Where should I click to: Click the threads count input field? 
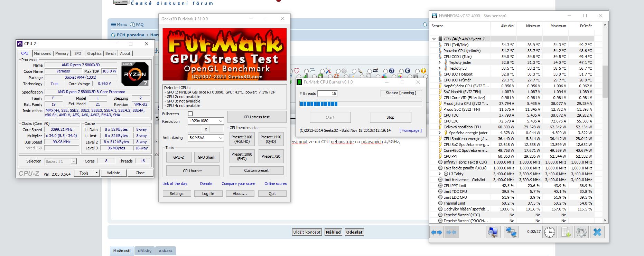327,93
